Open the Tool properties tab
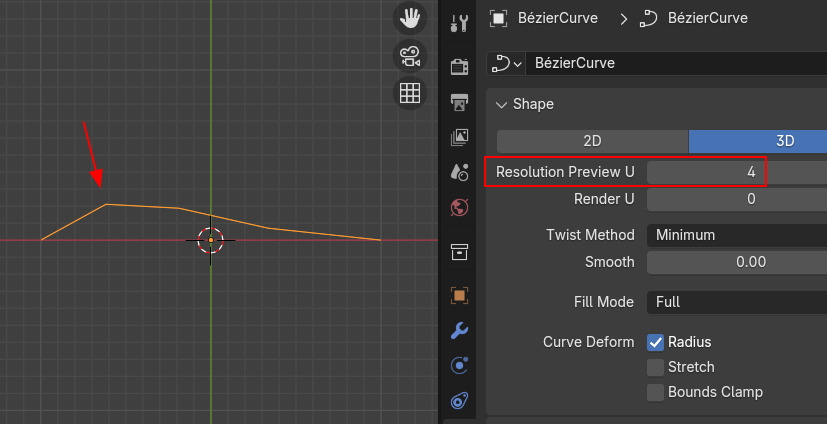827x424 pixels. (459, 24)
